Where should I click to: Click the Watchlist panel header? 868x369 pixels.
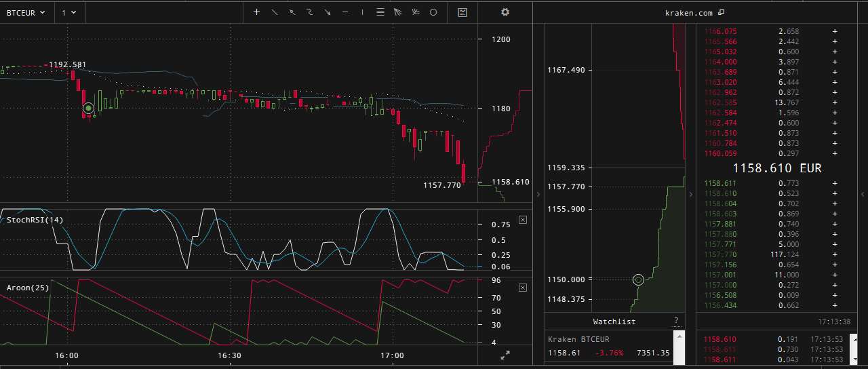coord(614,322)
